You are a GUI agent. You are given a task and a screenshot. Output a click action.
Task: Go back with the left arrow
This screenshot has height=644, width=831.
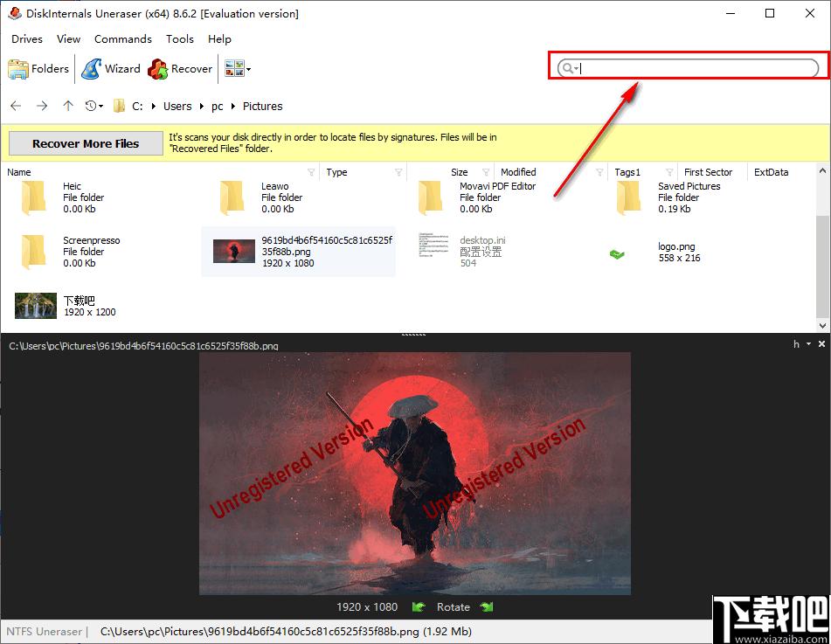pyautogui.click(x=16, y=106)
